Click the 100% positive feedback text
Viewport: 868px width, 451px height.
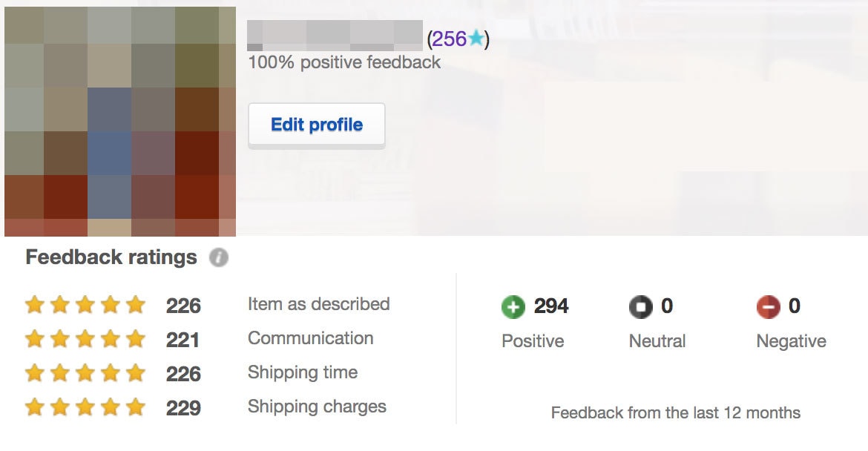point(344,62)
